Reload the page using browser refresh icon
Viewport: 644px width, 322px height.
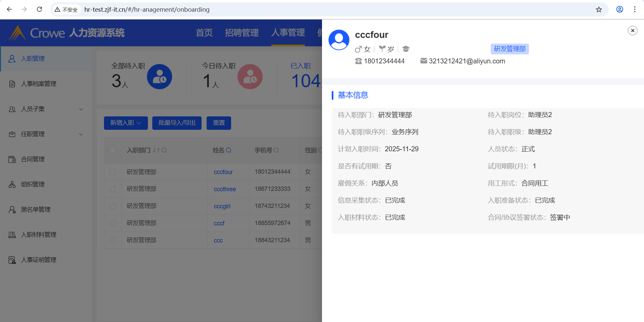click(x=40, y=9)
